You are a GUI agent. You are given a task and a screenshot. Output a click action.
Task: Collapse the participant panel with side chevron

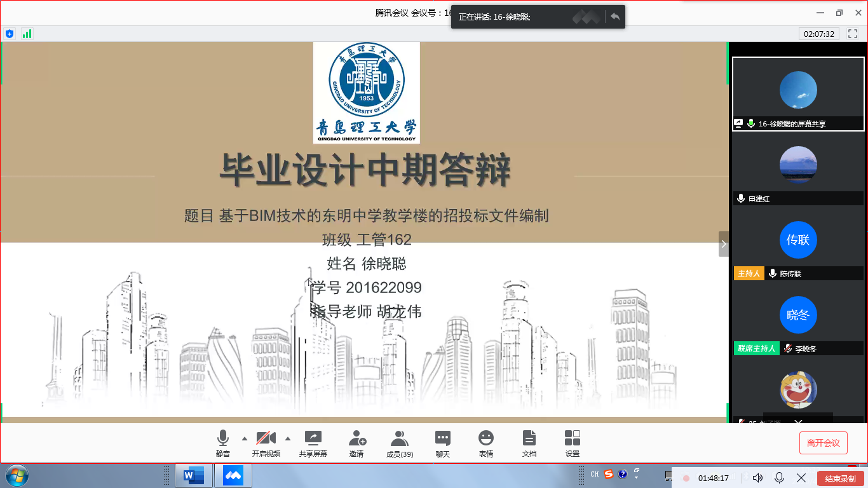click(723, 244)
